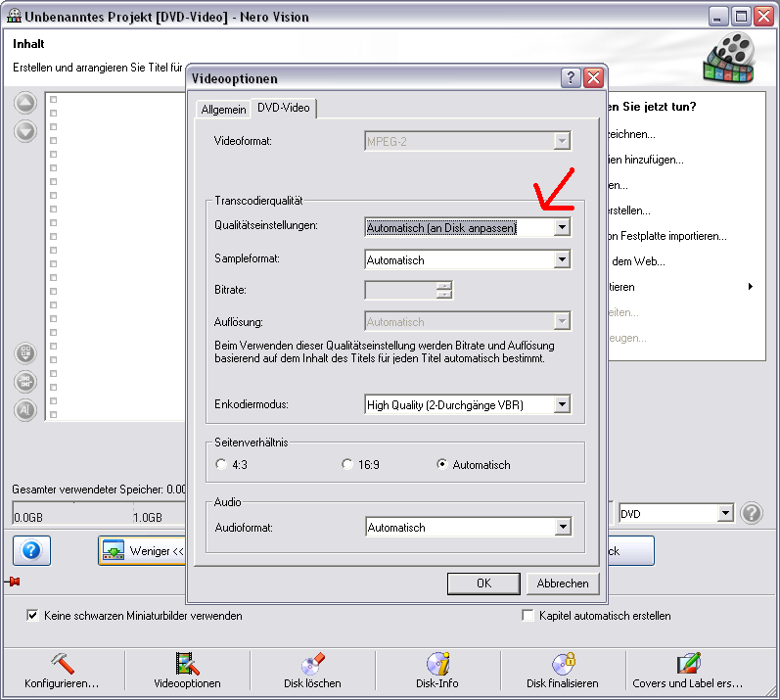Confirm the dialog with OK
Image resolution: width=780 pixels, height=700 pixels.
[483, 583]
